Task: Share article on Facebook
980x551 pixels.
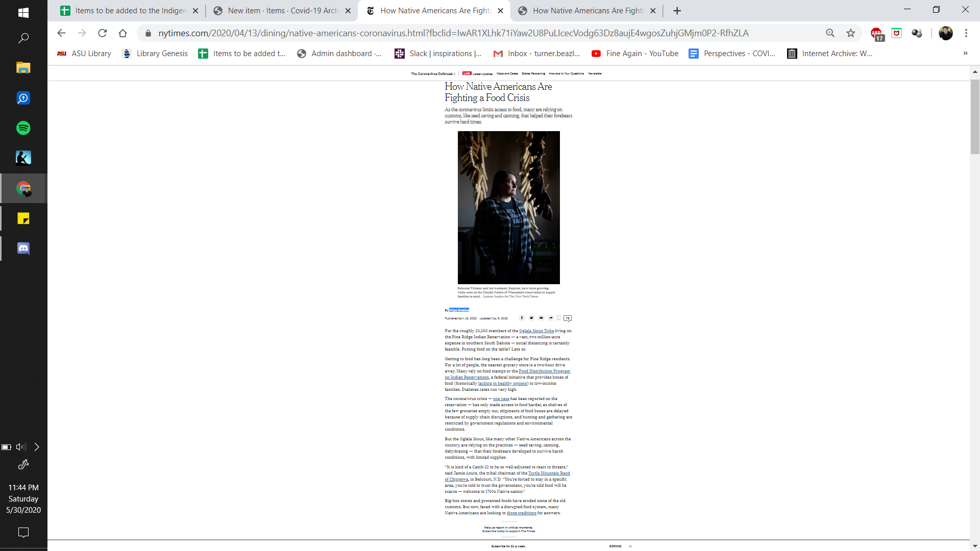Action: click(522, 318)
